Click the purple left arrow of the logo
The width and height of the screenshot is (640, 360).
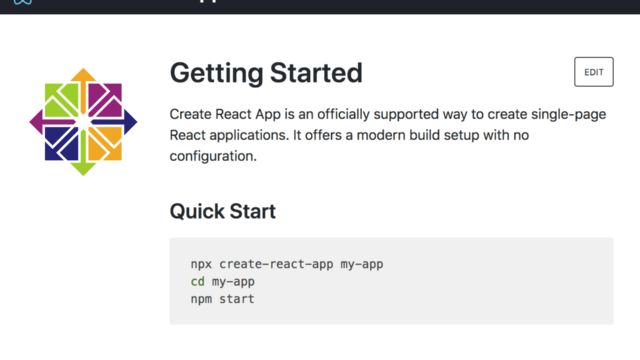(50, 122)
